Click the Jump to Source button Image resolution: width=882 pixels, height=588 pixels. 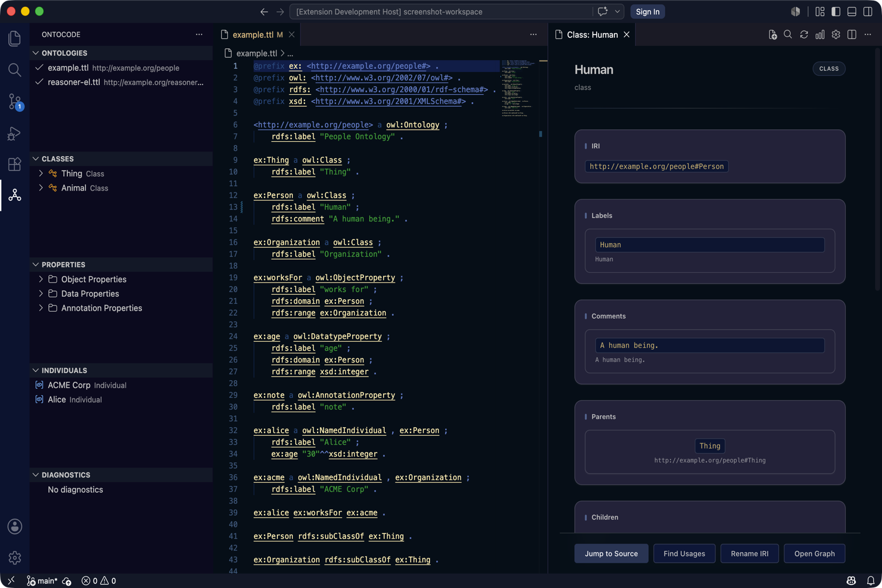tap(611, 554)
